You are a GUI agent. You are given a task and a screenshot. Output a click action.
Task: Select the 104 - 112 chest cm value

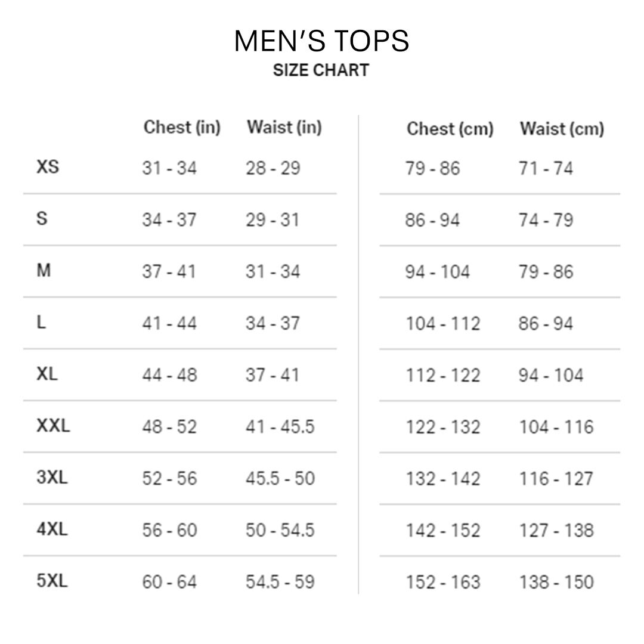click(442, 324)
